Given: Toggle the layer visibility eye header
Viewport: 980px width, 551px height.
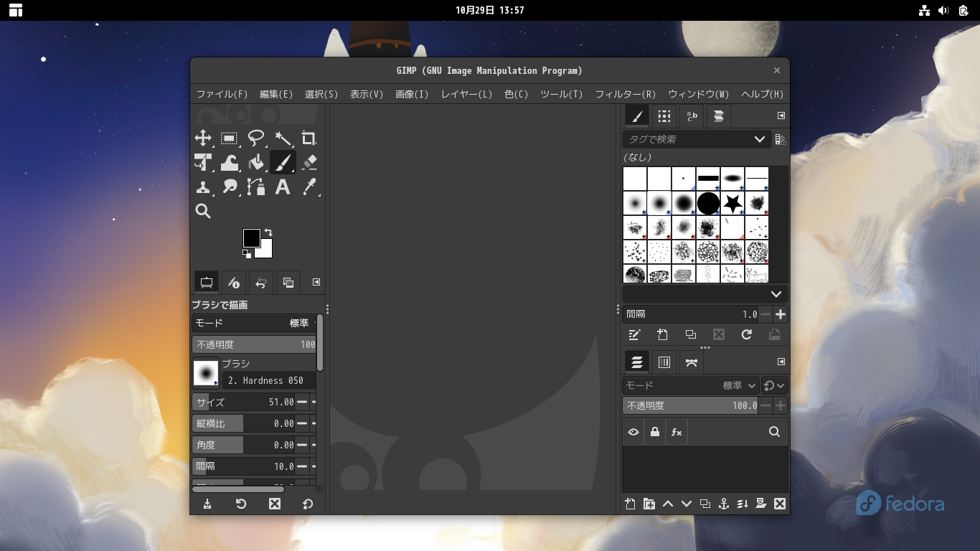Looking at the screenshot, I should (633, 432).
